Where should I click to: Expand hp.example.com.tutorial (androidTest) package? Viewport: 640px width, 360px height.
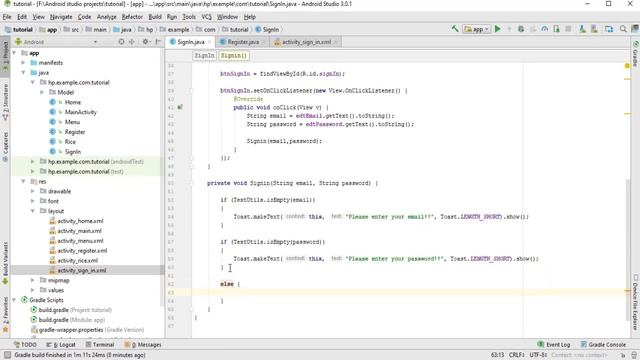[33, 162]
